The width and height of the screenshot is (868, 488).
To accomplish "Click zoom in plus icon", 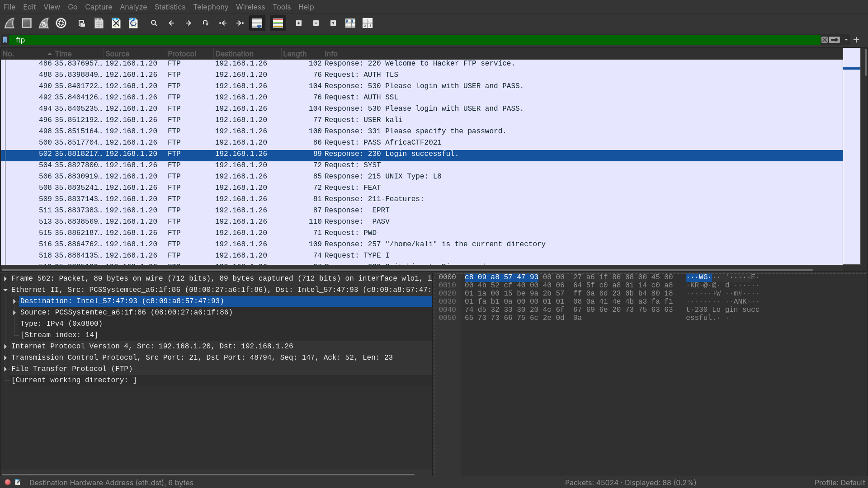I will tap(299, 23).
